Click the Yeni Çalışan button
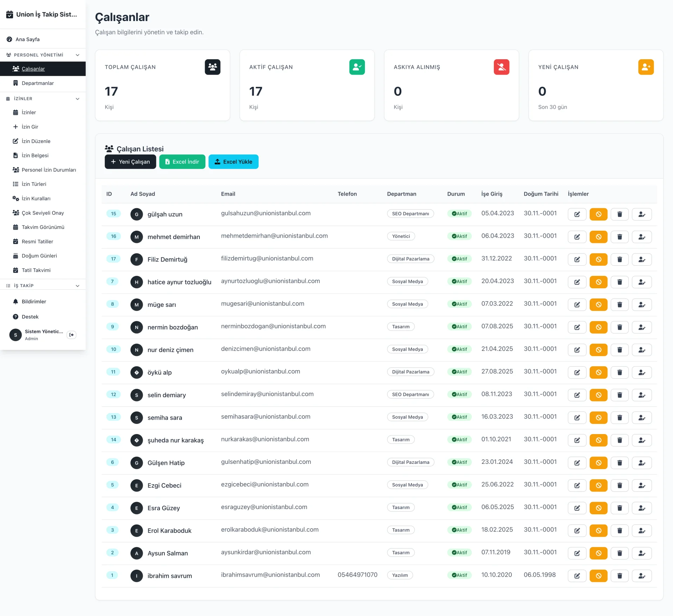This screenshot has width=673, height=616. click(130, 162)
